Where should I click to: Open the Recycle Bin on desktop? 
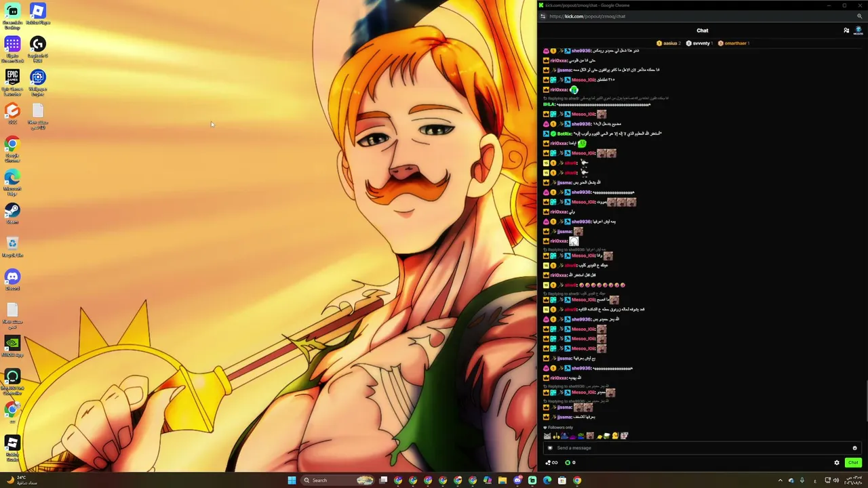click(x=12, y=247)
